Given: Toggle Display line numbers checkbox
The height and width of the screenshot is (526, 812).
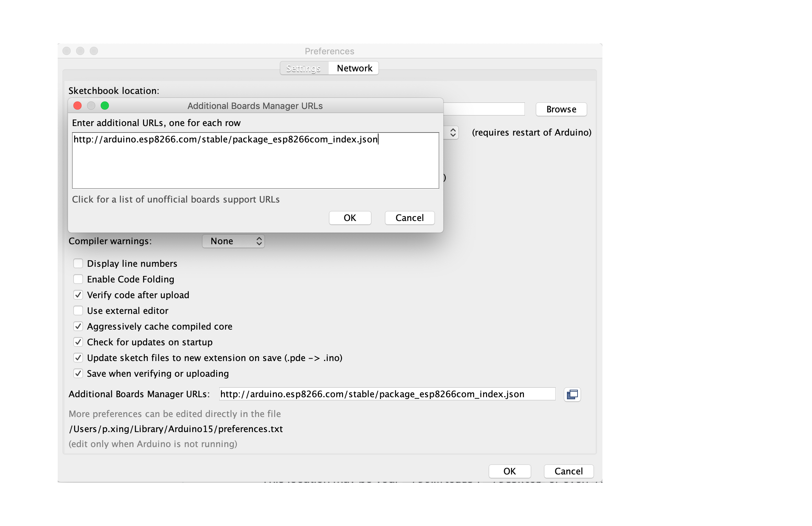Looking at the screenshot, I should tap(78, 263).
